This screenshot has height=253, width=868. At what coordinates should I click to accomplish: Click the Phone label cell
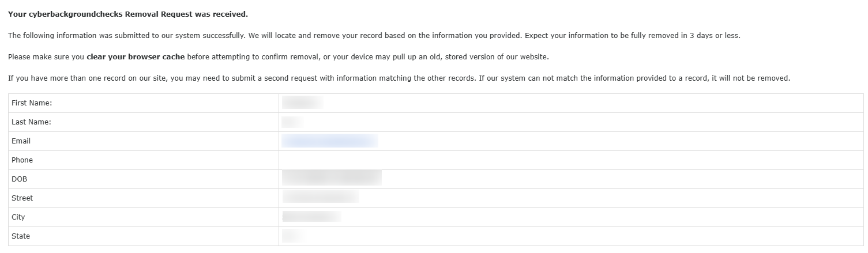click(144, 160)
